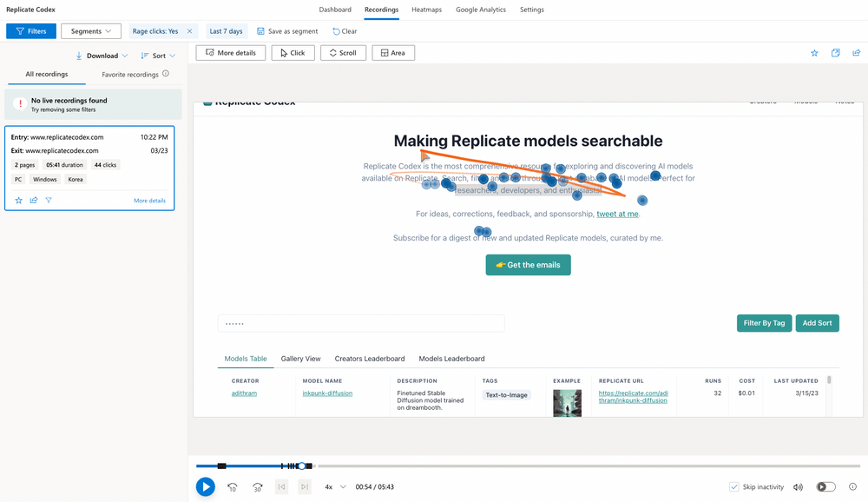The height and width of the screenshot is (502, 868).
Task: Select the Models Table tab
Action: [x=246, y=359]
